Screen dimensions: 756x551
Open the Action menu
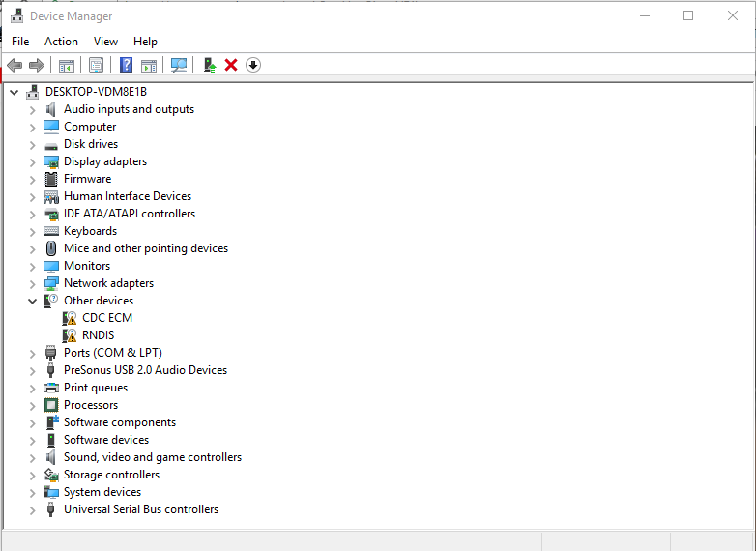(61, 42)
